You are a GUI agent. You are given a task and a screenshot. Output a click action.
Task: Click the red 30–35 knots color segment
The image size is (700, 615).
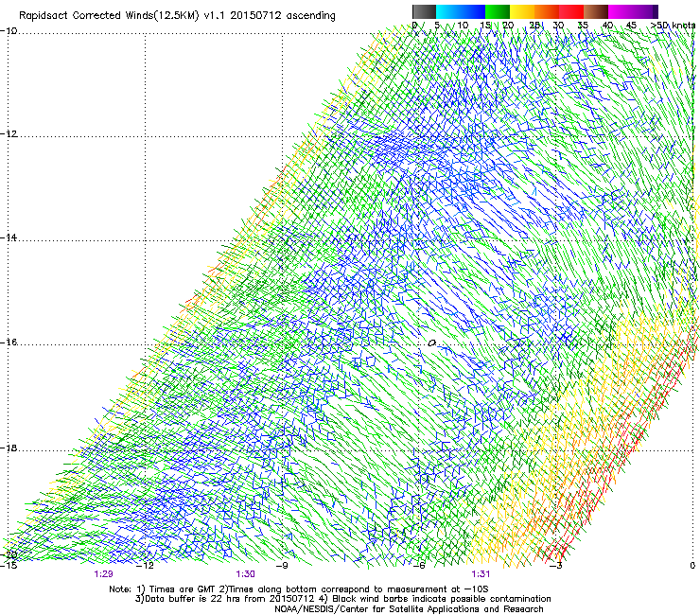pos(571,11)
